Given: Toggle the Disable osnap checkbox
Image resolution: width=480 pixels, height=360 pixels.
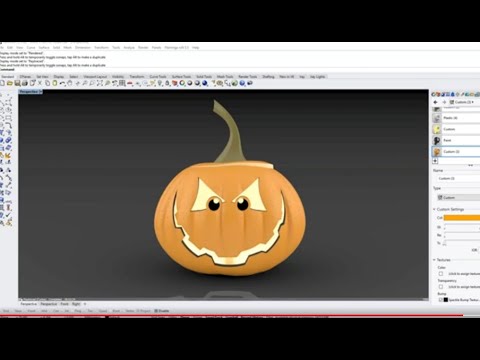Looking at the screenshot, I should tap(156, 311).
